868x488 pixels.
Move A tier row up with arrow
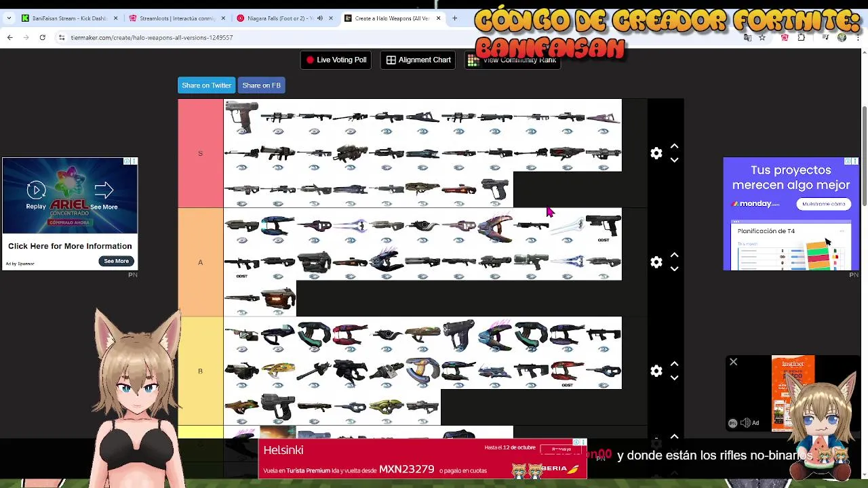coord(674,256)
